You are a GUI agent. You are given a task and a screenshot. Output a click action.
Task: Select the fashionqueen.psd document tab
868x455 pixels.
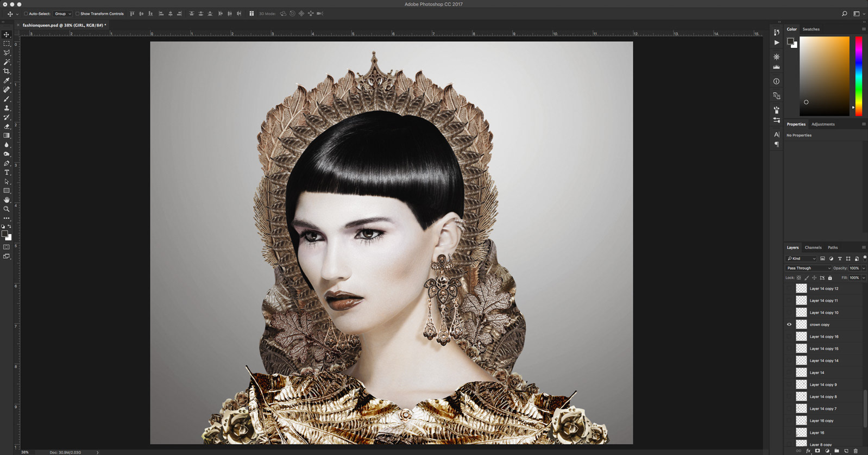click(x=64, y=25)
